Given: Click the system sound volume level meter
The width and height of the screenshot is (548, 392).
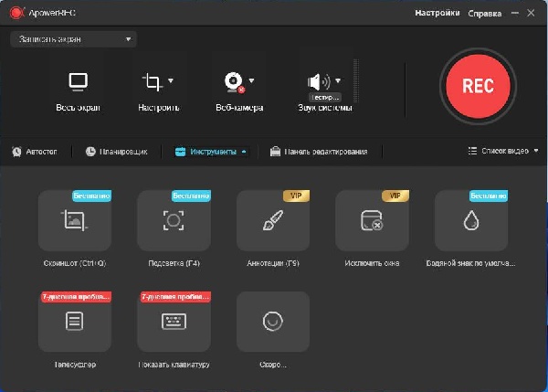Looking at the screenshot, I should coord(356,82).
